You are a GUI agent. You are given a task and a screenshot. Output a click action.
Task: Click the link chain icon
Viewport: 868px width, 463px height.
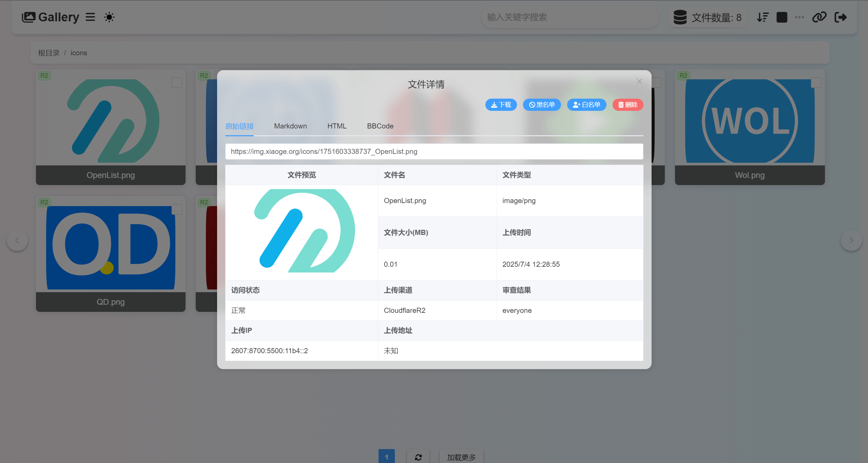pos(819,17)
